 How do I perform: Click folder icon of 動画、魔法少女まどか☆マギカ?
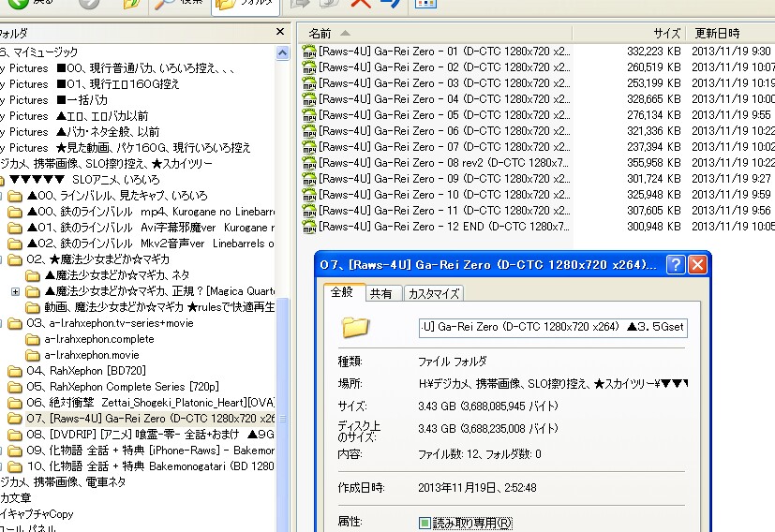click(x=33, y=307)
